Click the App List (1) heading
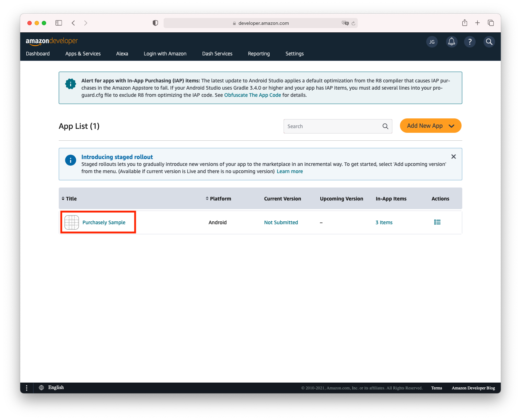The height and width of the screenshot is (420, 521). coord(79,126)
